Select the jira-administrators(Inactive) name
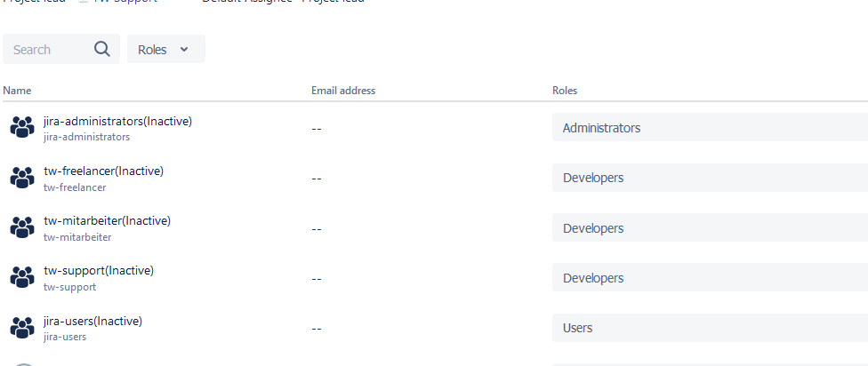Screen dimensions: 868x366 [x=118, y=121]
